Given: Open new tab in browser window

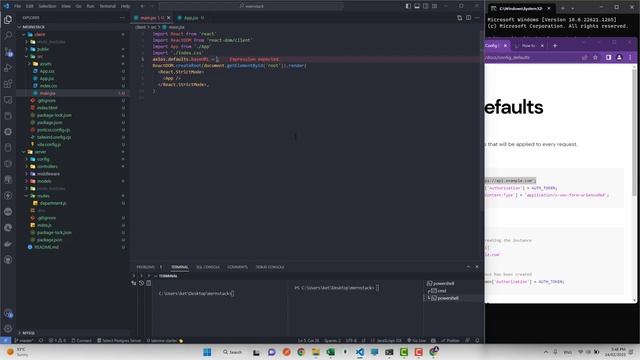Looking at the screenshot, I should coord(555,46).
